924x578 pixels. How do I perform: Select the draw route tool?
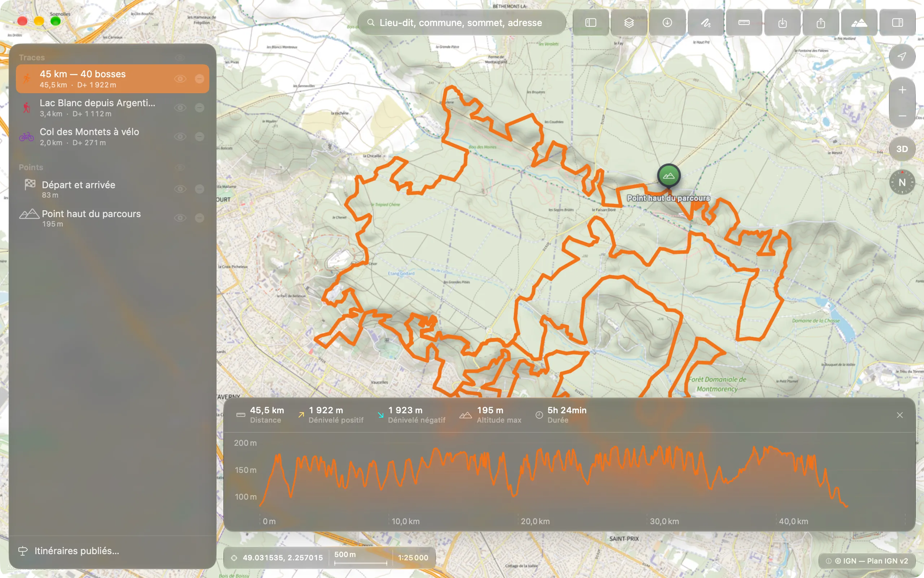coord(706,23)
